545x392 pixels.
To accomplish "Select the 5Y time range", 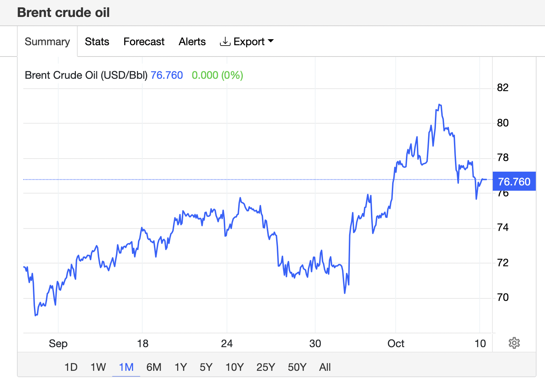I will click(206, 367).
